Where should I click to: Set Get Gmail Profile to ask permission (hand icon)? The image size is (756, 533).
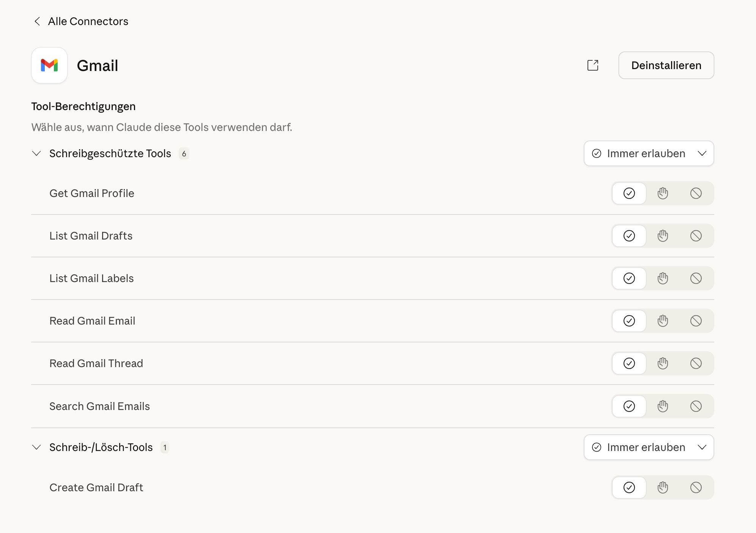click(x=663, y=193)
